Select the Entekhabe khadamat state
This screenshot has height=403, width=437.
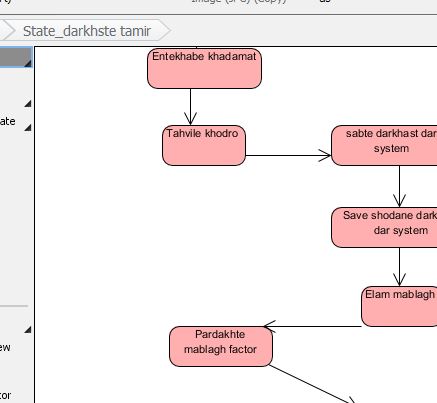204,68
